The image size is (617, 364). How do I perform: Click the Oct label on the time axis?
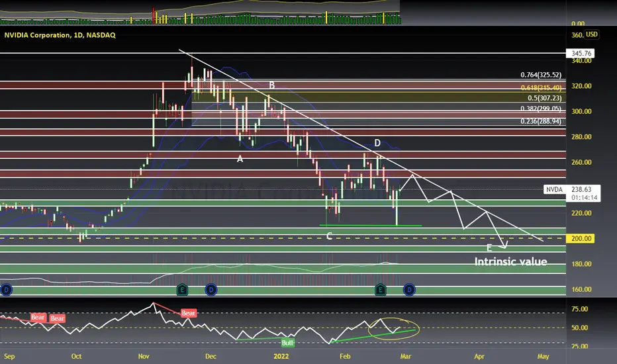pos(76,356)
